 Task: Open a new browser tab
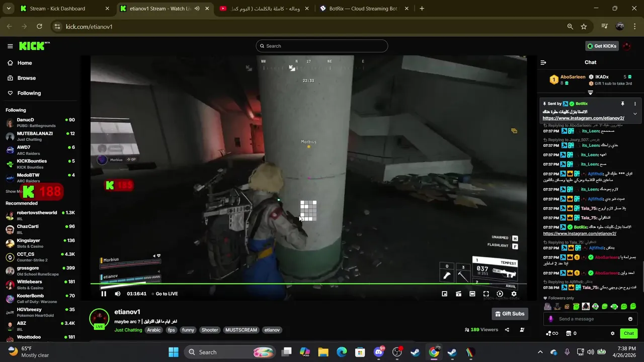422,9
